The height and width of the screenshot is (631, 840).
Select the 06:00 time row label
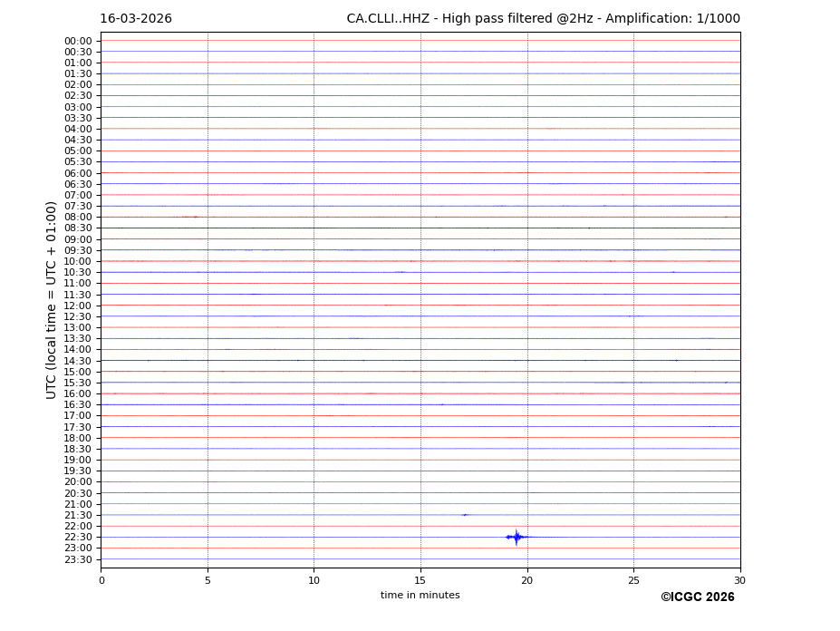tap(78, 173)
